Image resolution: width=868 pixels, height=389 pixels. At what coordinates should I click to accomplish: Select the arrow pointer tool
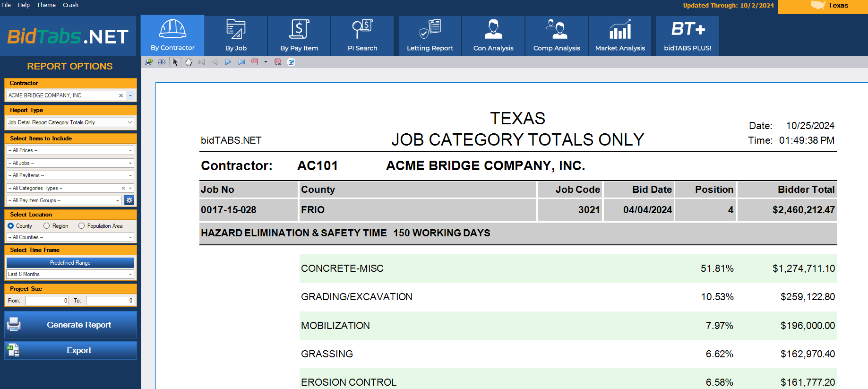(175, 62)
